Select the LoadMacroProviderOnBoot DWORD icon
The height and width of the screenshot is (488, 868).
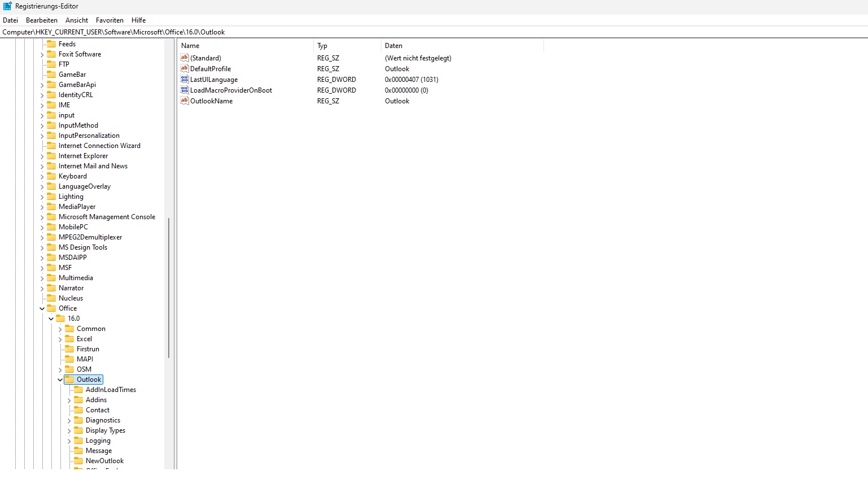tap(184, 90)
